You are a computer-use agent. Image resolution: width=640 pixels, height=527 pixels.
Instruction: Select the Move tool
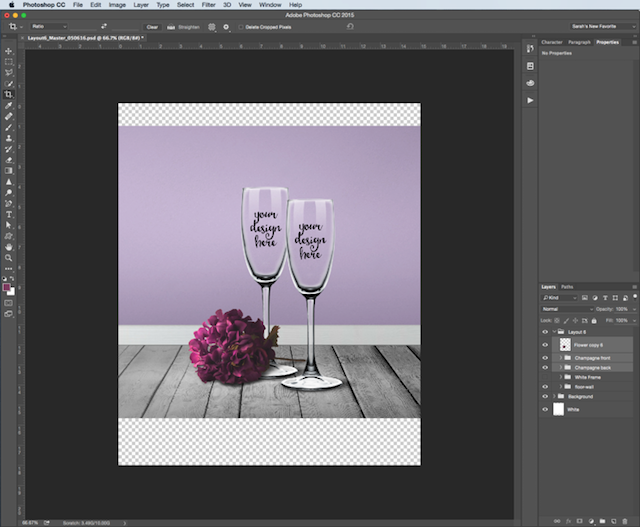(8, 51)
